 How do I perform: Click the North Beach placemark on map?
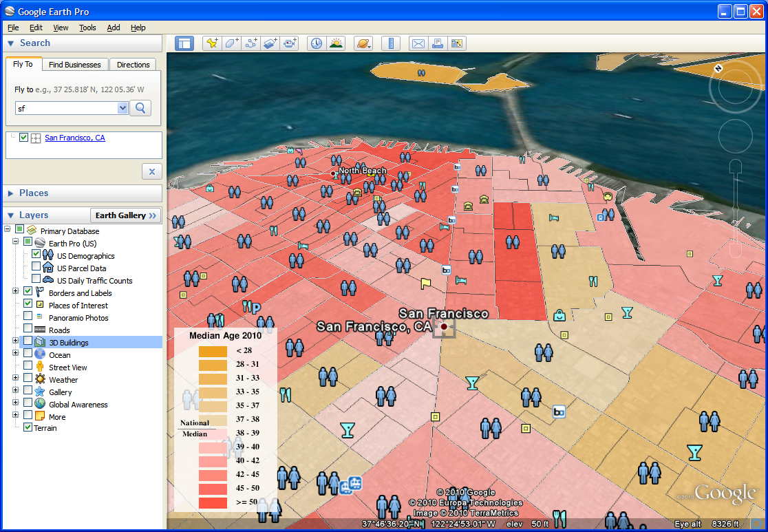click(334, 173)
